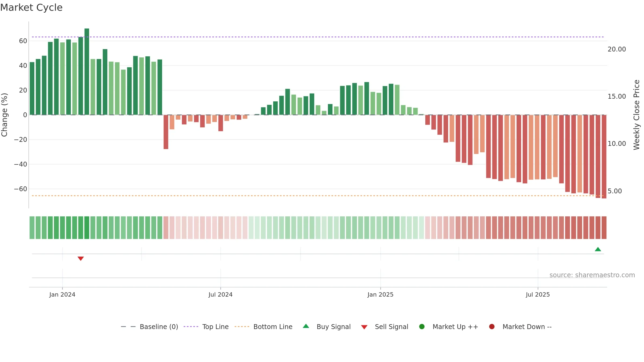Viewport: 644px width, 362px height.
Task: Click the '−40' left axis tick label
Action: [x=21, y=164]
